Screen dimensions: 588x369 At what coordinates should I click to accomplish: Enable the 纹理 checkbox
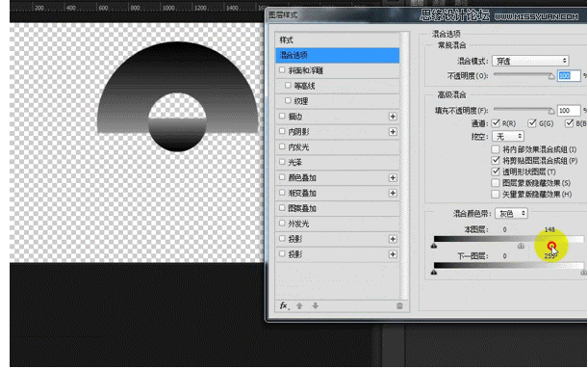pos(288,100)
